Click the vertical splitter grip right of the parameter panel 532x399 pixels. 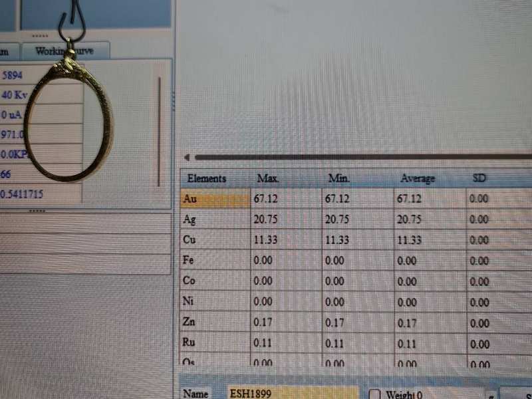(174, 100)
